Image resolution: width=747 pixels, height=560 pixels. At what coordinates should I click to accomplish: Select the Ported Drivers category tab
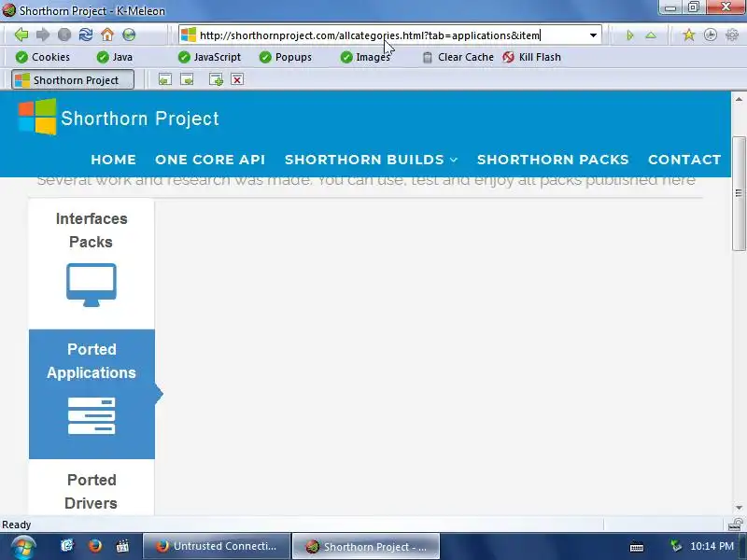coord(92,487)
